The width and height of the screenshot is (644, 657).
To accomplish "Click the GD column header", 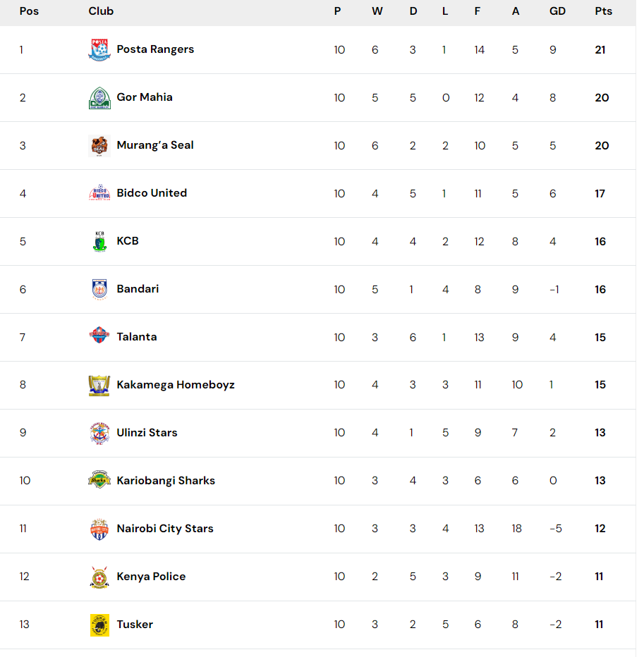I will [x=557, y=11].
